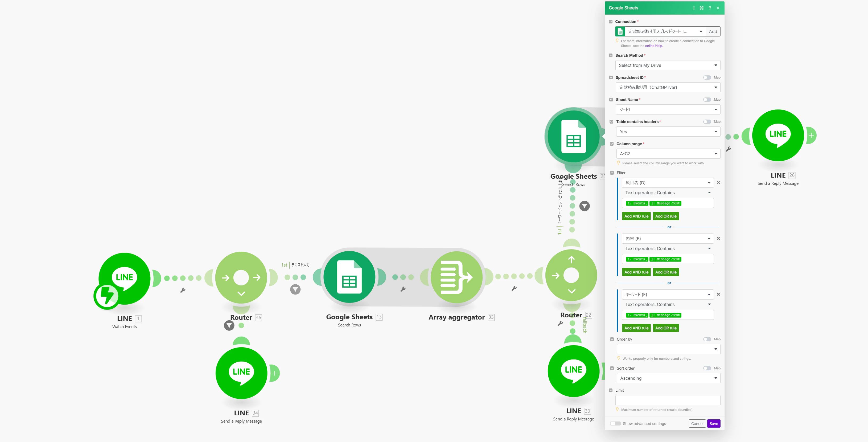Viewport: 868px width, 442px height.
Task: Add a module after LINE 26
Action: [811, 136]
